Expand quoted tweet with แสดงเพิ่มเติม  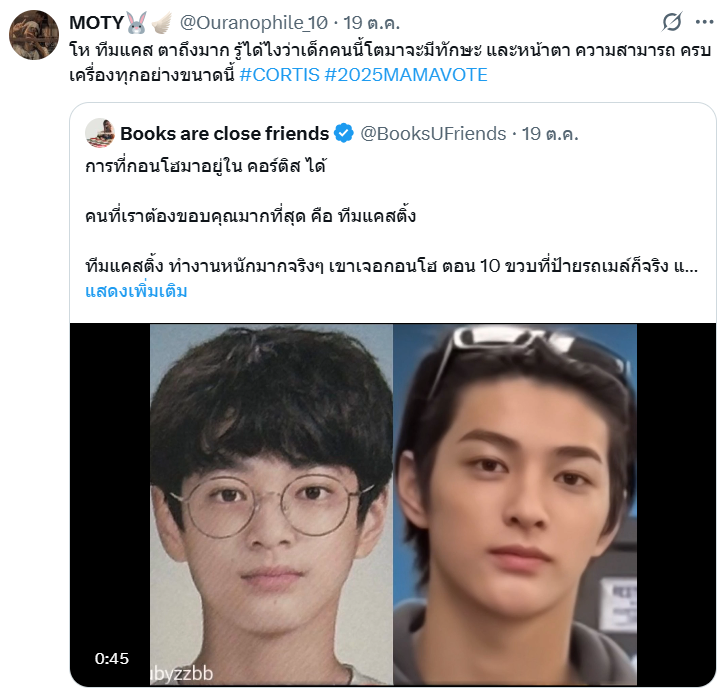click(136, 291)
